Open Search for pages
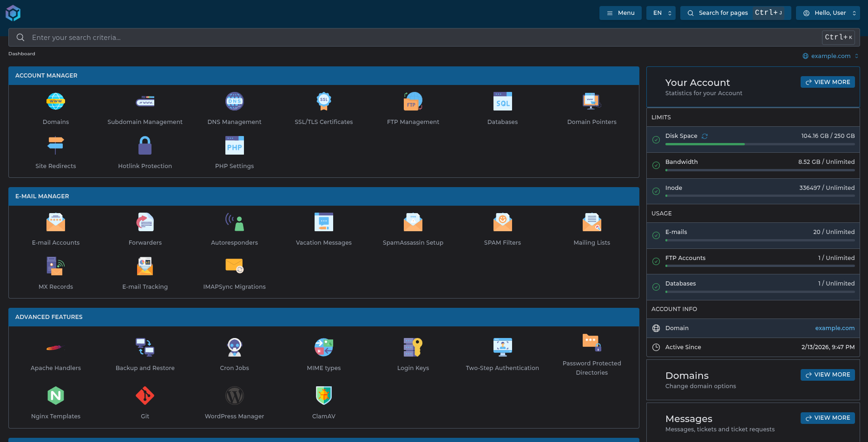868x442 pixels. point(736,13)
